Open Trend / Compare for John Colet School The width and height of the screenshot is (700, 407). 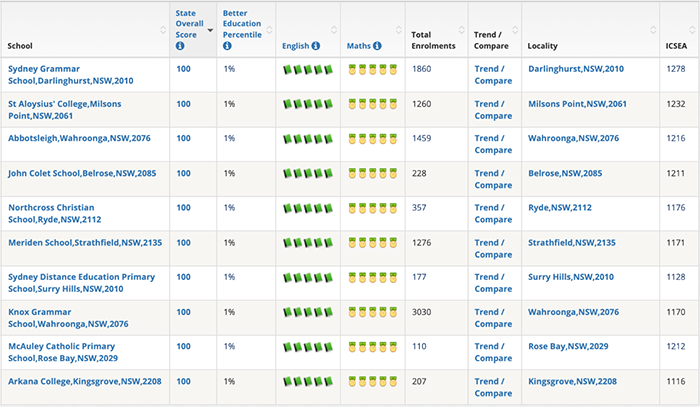tap(493, 179)
